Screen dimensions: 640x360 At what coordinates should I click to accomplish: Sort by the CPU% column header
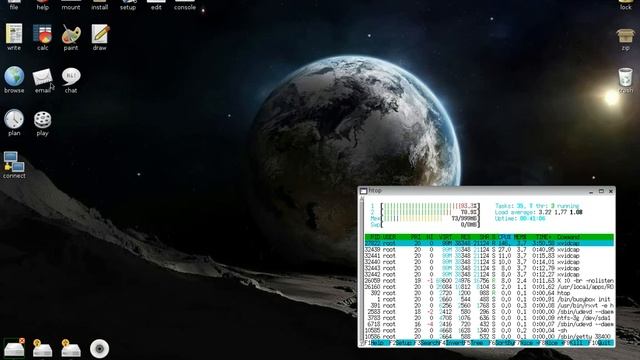pos(504,237)
